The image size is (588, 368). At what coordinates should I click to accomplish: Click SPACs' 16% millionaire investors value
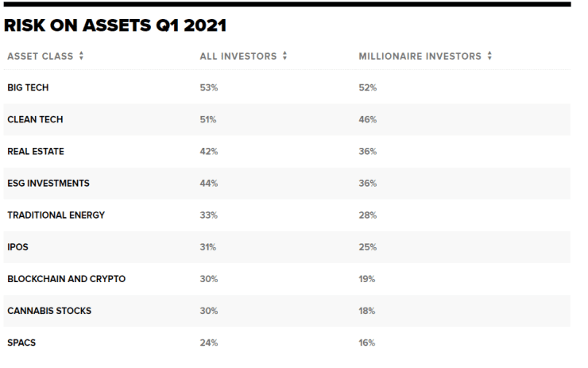click(367, 343)
